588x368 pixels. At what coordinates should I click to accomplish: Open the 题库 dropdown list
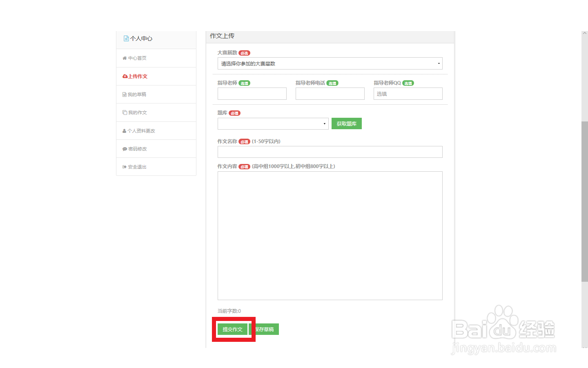pyautogui.click(x=273, y=123)
